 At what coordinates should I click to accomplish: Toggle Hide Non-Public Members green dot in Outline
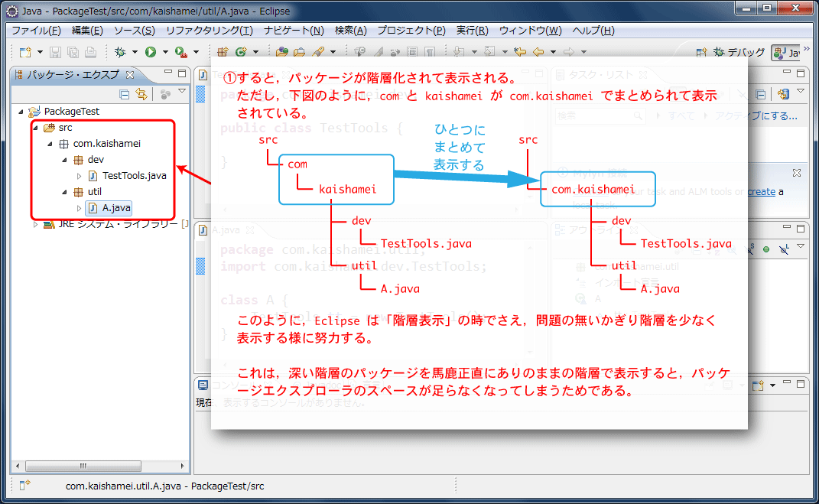click(x=765, y=249)
